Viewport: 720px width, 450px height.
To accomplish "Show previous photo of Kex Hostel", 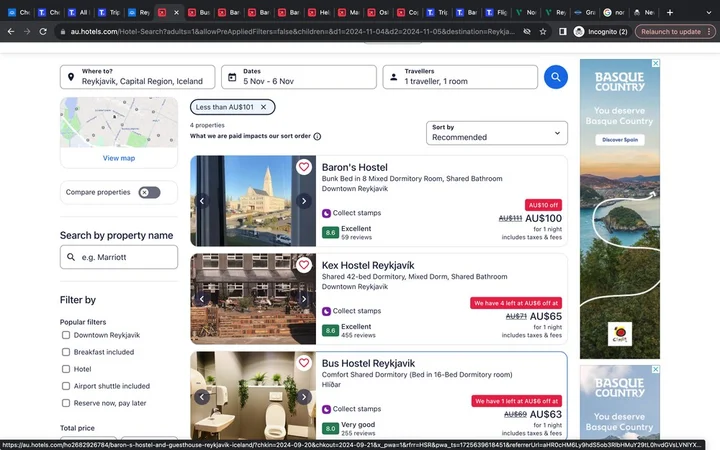I will tap(202, 299).
